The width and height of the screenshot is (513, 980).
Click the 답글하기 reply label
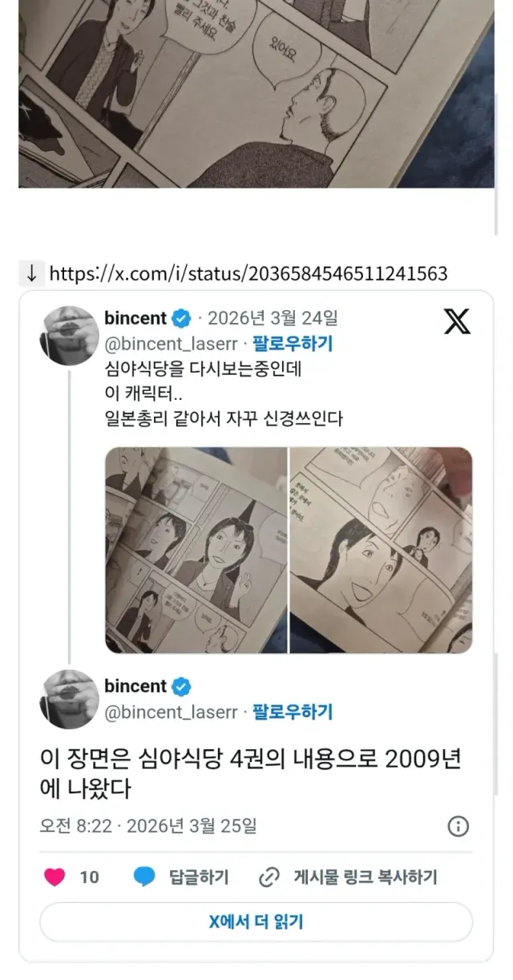point(199,877)
